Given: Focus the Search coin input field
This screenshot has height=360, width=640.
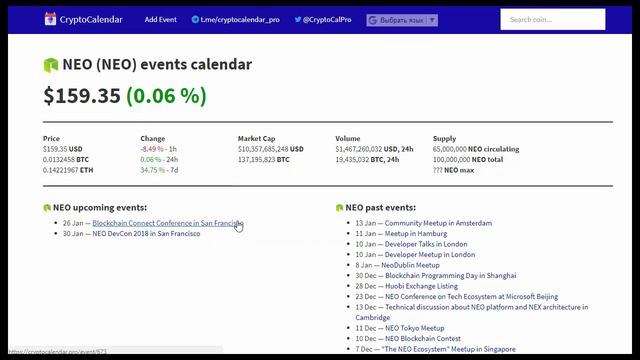Looking at the screenshot, I should tap(553, 20).
